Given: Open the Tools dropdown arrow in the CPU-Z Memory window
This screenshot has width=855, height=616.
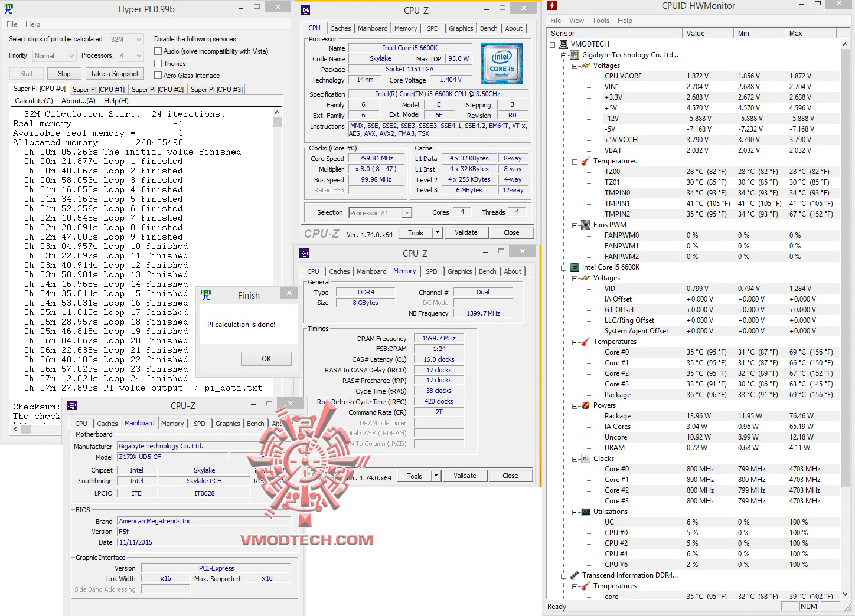Looking at the screenshot, I should [x=436, y=476].
